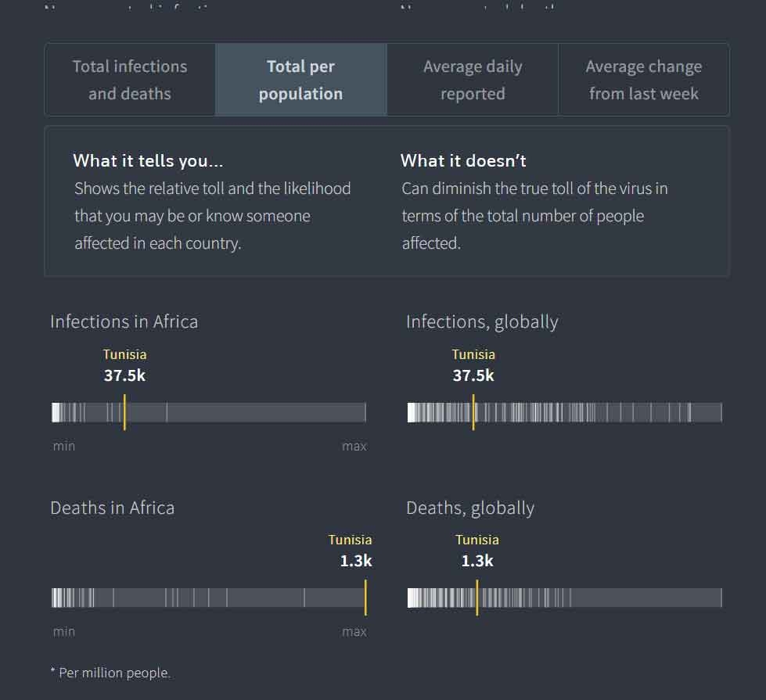Click Tunisia marker in Infections in Africa

(x=124, y=412)
